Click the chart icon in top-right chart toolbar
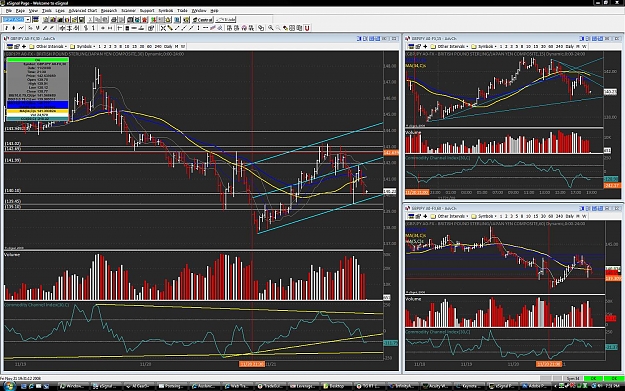This screenshot has height=391, width=625. pyautogui.click(x=411, y=47)
